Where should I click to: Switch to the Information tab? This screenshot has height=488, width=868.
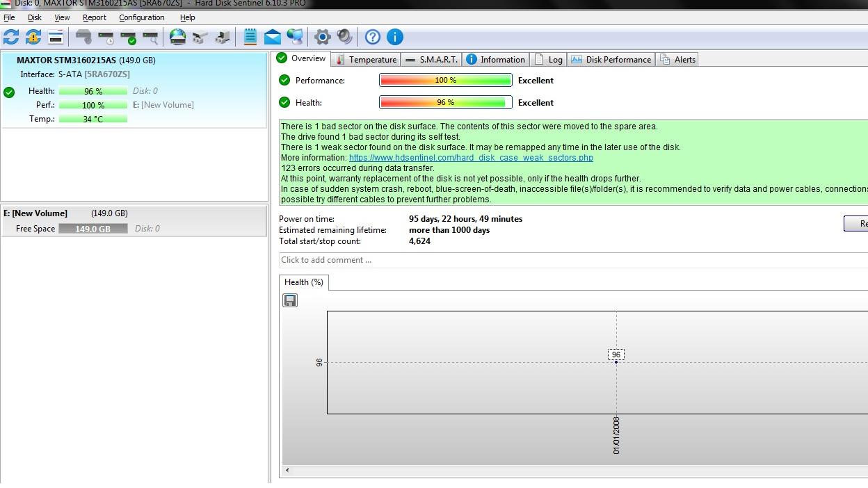point(496,60)
